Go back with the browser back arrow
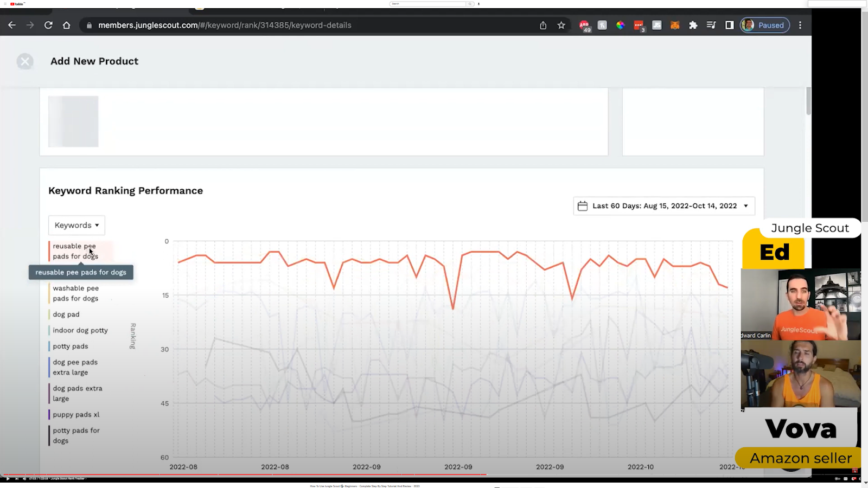Screen dimensions: 868x488 [x=12, y=25]
